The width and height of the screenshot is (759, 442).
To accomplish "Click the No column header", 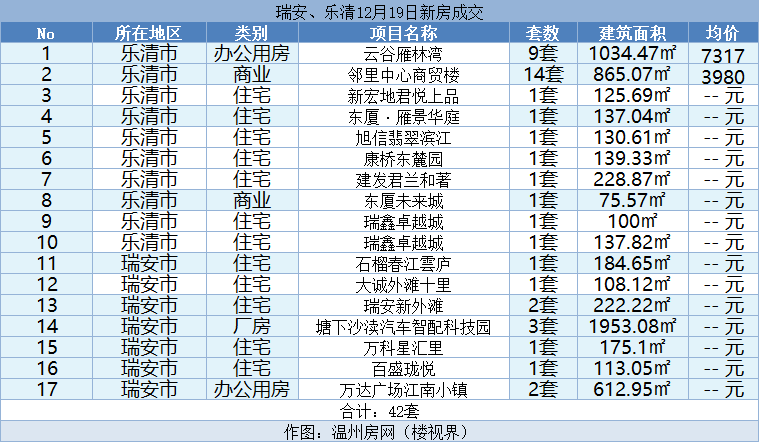I will [x=46, y=33].
